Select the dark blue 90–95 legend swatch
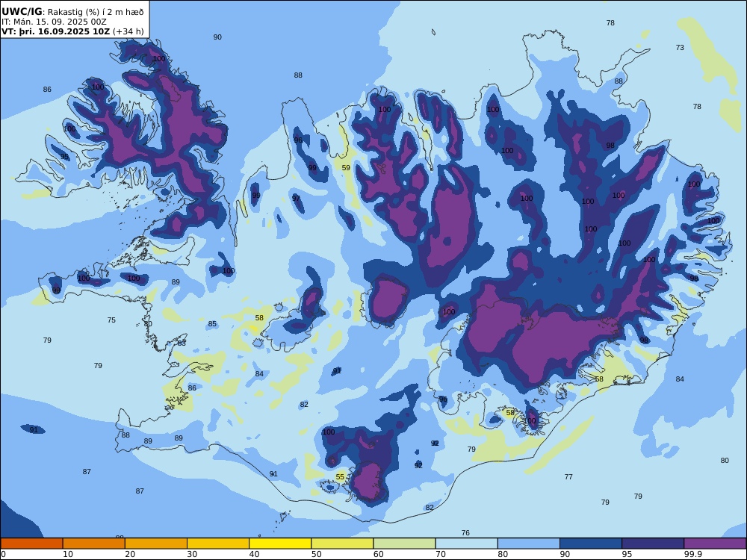This screenshot has height=560, width=747. [591, 544]
